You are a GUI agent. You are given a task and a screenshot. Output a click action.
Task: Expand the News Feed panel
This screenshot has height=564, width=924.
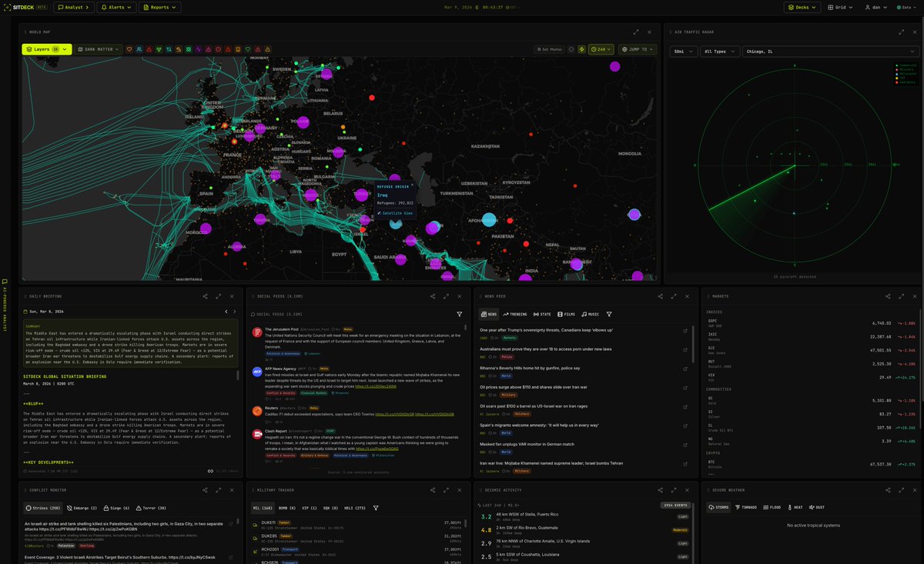675,295
